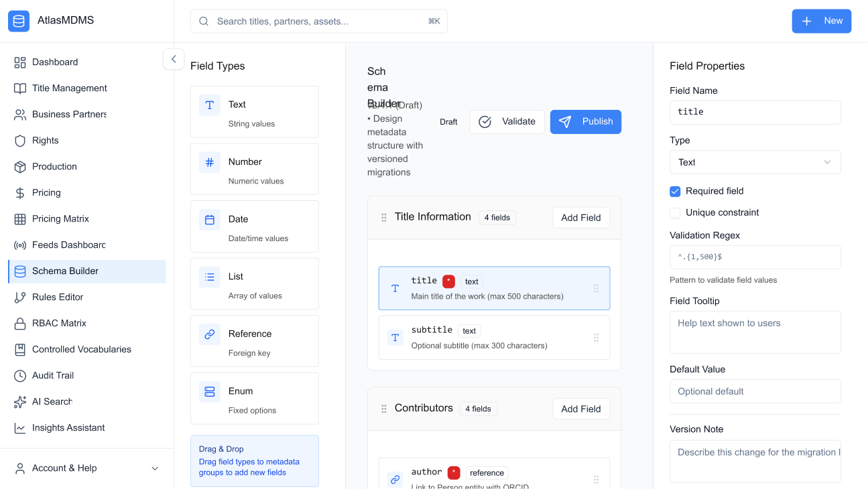The image size is (868, 489).
Task: Click the Publish button
Action: click(x=585, y=121)
